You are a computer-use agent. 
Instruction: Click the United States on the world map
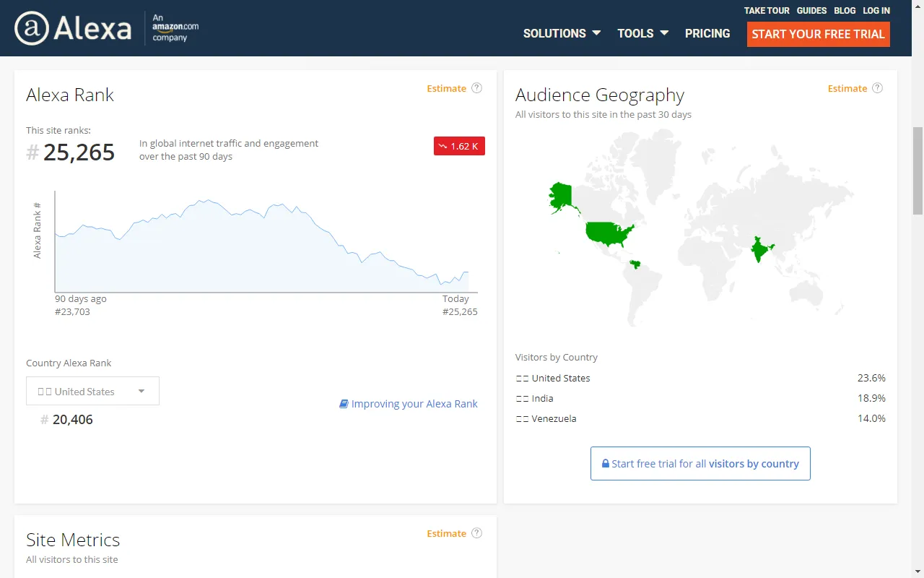pos(608,233)
